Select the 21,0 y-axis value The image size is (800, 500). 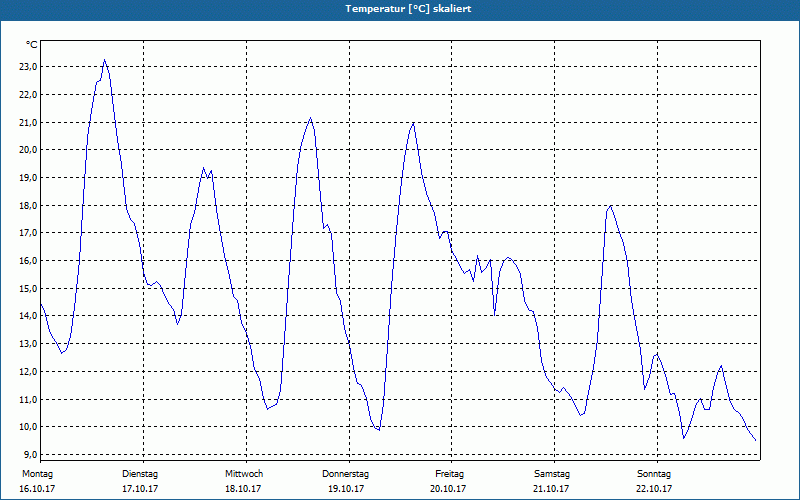tap(27, 122)
